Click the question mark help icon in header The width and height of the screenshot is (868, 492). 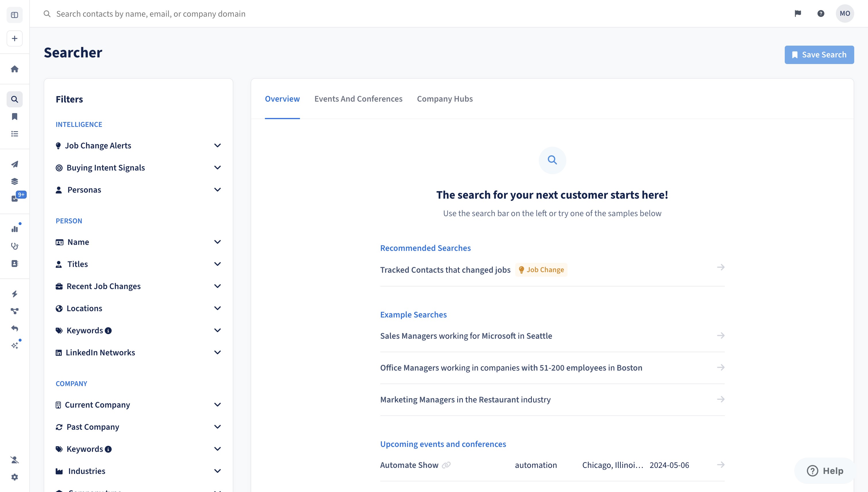click(821, 13)
